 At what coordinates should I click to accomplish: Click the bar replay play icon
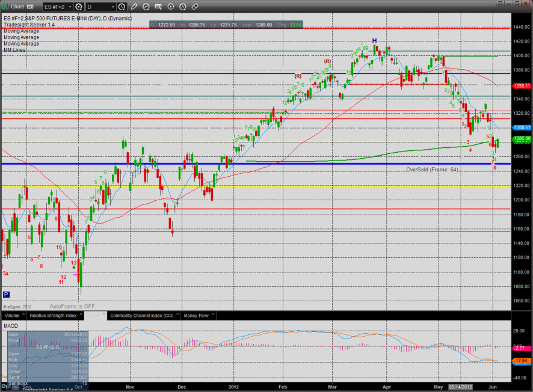pyautogui.click(x=171, y=7)
